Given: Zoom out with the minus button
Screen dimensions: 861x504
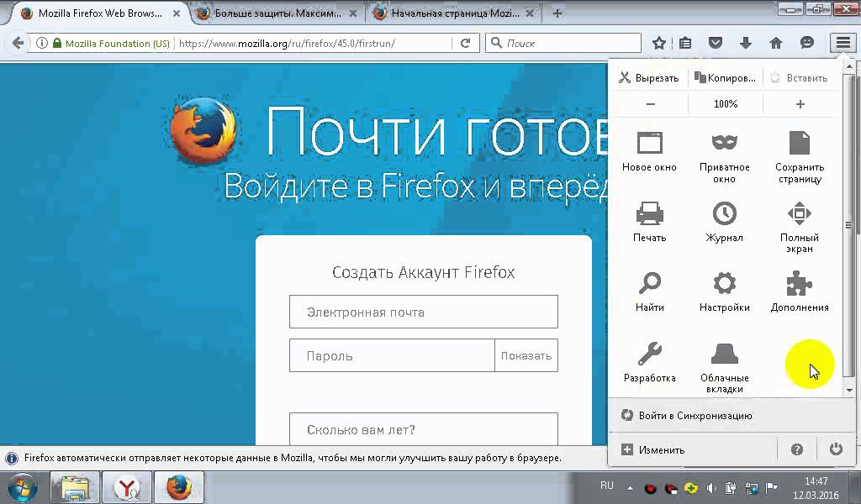Looking at the screenshot, I should [650, 103].
